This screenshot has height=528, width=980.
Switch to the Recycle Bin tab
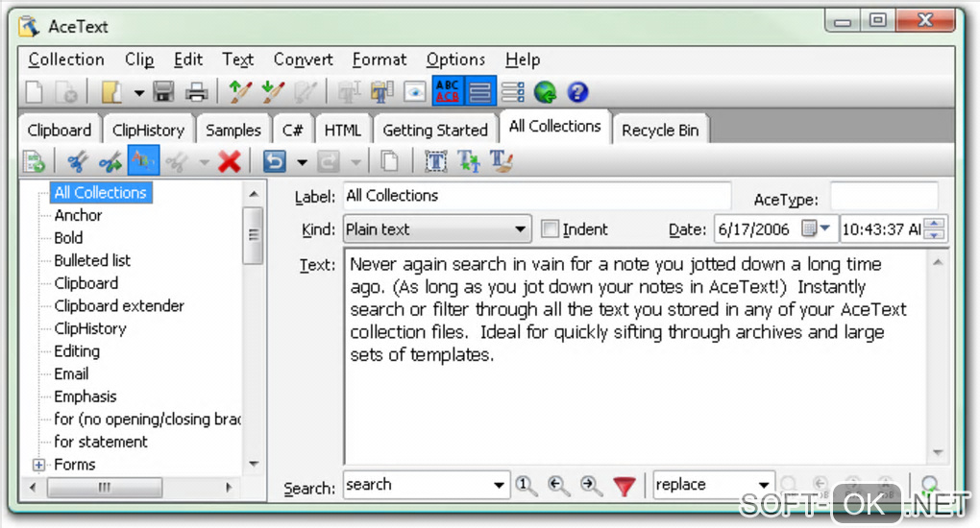coord(660,130)
